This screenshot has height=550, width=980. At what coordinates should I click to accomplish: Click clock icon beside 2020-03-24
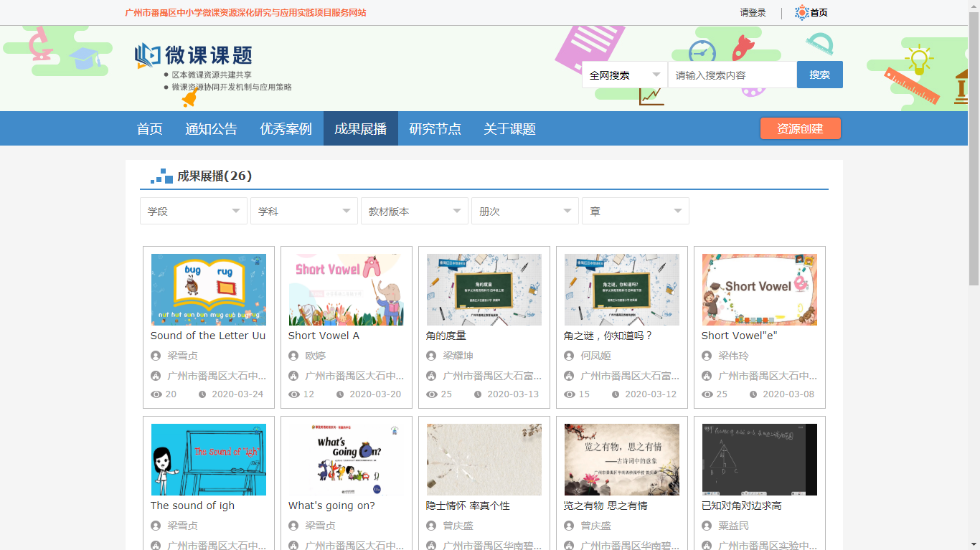(202, 394)
